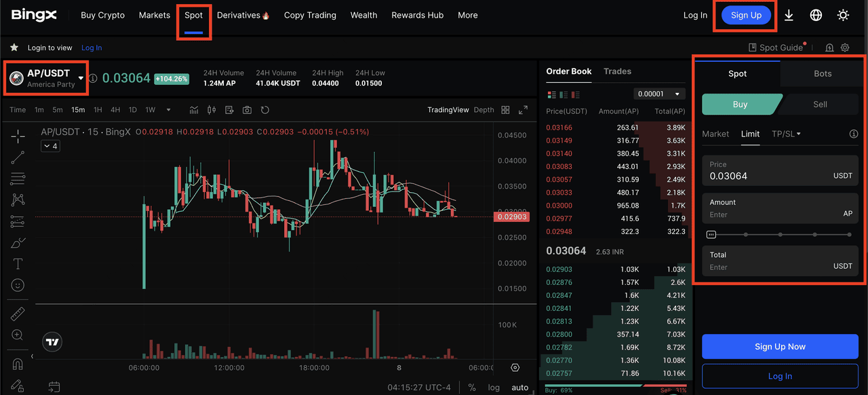Viewport: 868px width, 395px height.
Task: Open the TP/SL order type dropdown
Action: click(787, 134)
